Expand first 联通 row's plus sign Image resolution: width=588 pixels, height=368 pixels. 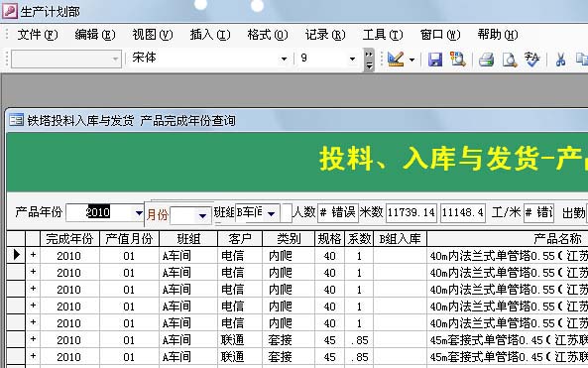(x=33, y=339)
